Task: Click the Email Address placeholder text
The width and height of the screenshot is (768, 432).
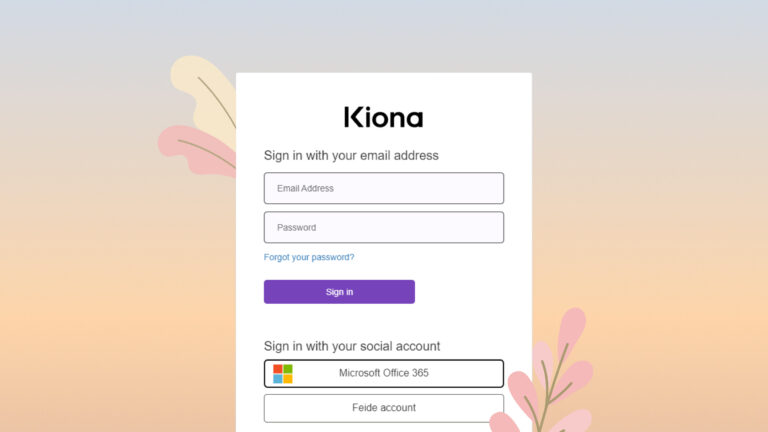Action: pos(305,188)
